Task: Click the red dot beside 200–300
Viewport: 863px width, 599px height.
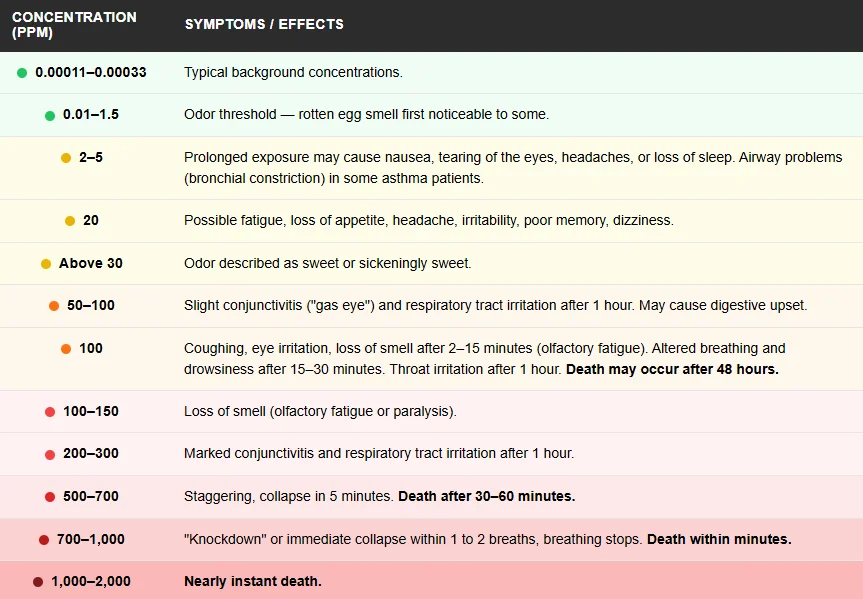Action: (50, 455)
